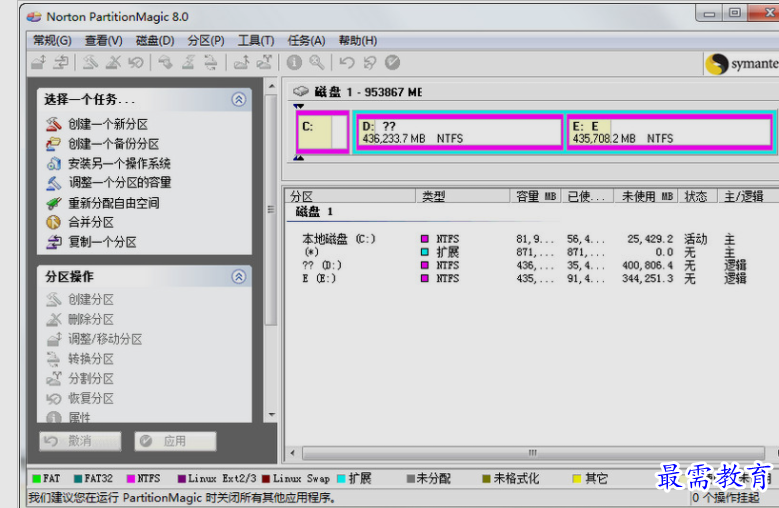Click the 合并分区 task icon
779x508 pixels.
coord(53,222)
